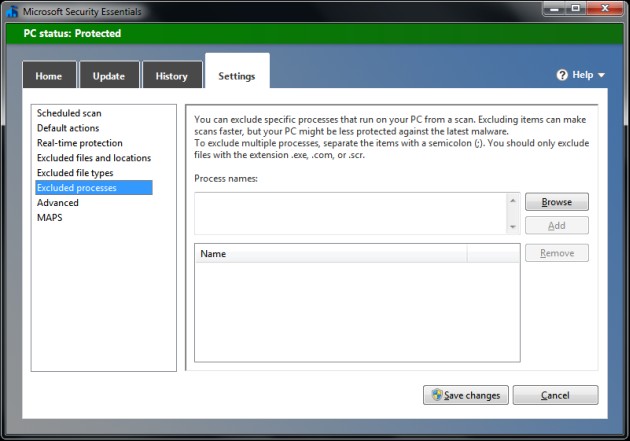Maximize the Security Essentials window
The image size is (630, 441).
[x=576, y=8]
